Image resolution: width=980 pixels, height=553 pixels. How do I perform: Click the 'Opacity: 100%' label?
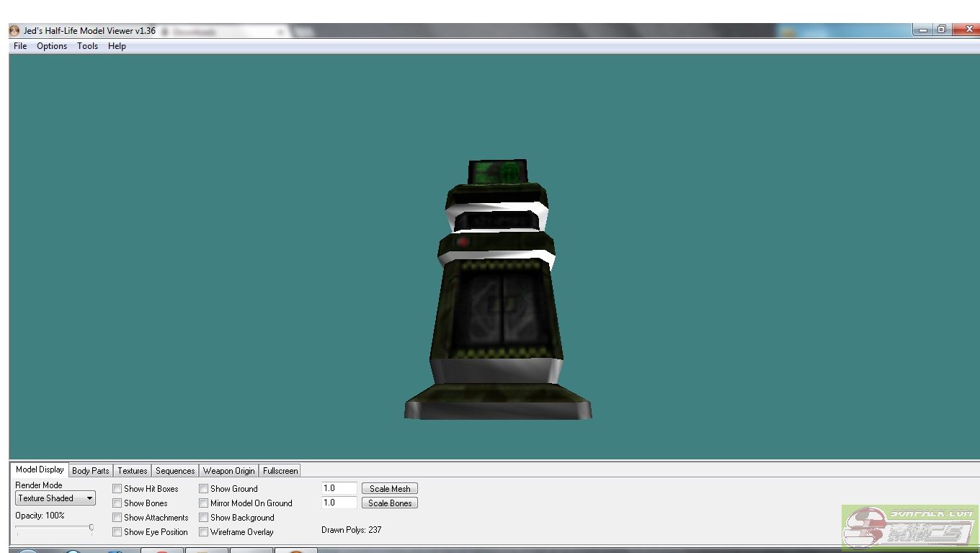point(40,516)
